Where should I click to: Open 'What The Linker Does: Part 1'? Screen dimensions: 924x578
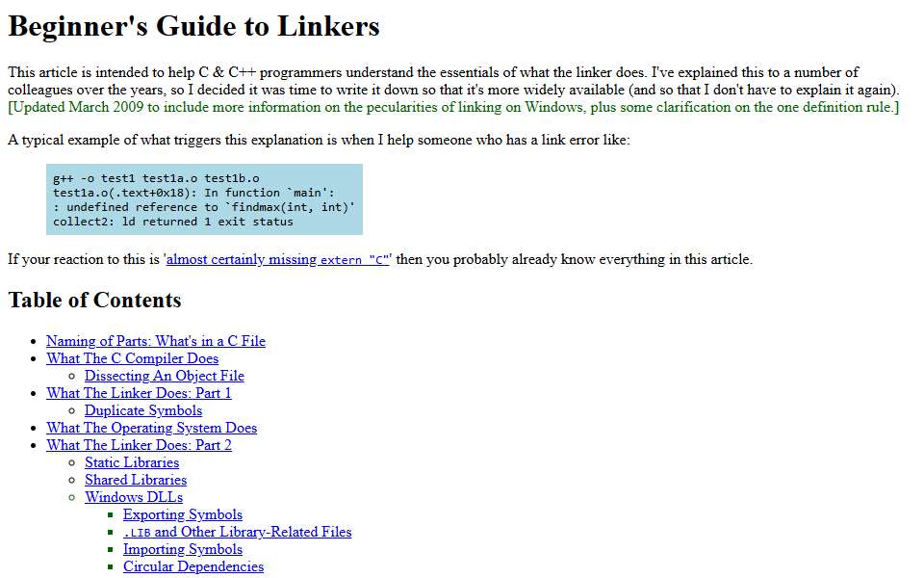point(139,393)
